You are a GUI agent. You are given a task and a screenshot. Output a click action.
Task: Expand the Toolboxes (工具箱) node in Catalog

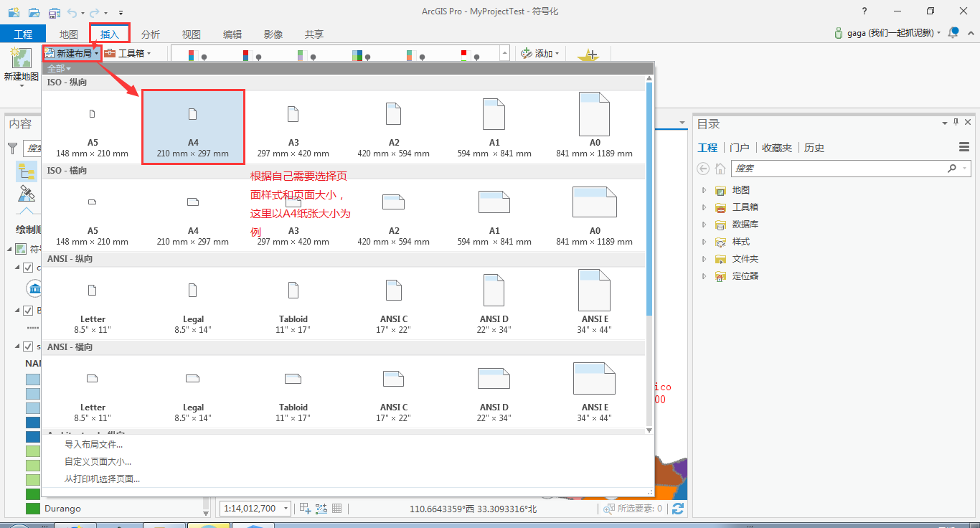(704, 207)
